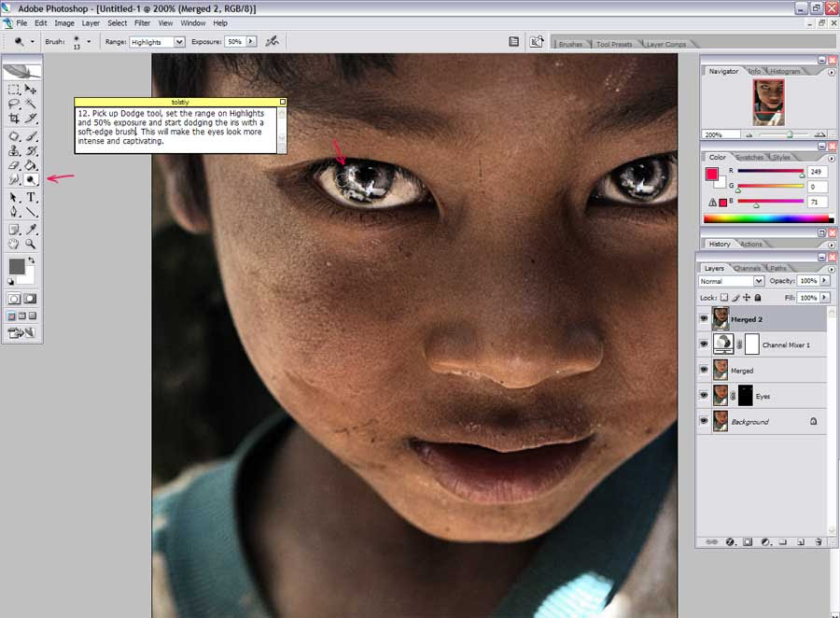The image size is (840, 618).
Task: Select the Lasso tool
Action: pos(14,104)
